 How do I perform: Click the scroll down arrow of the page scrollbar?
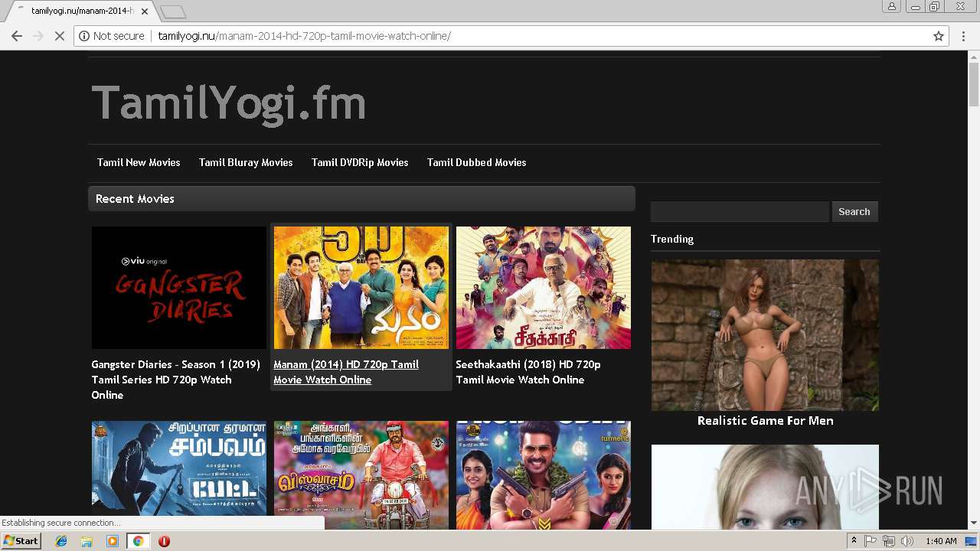pos(974,523)
